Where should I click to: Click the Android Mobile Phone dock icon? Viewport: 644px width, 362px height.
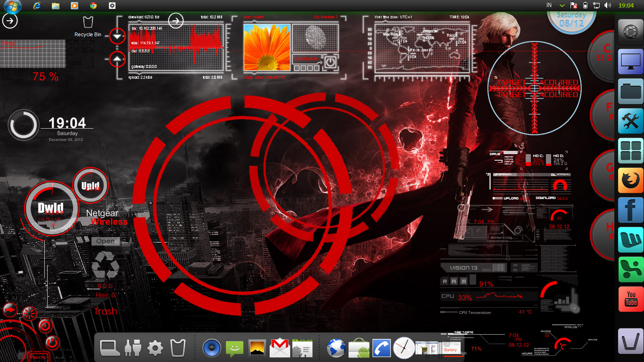[x=302, y=348]
